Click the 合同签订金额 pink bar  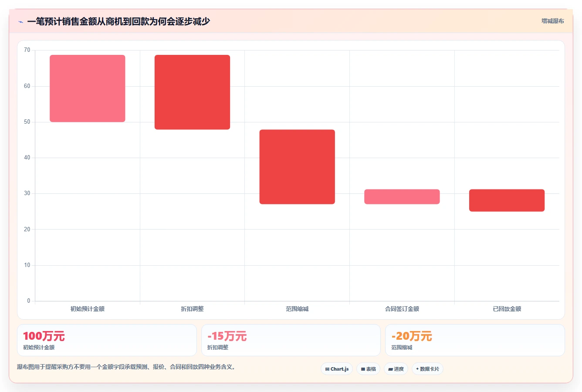pos(402,197)
